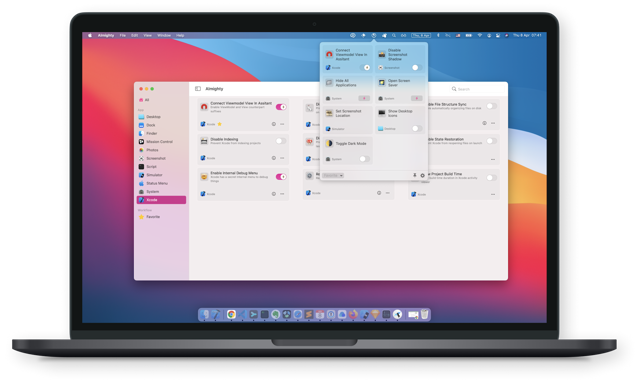Image resolution: width=640 pixels, height=383 pixels.
Task: Click the Toggle Dark Mode half-moon icon
Action: pos(329,143)
